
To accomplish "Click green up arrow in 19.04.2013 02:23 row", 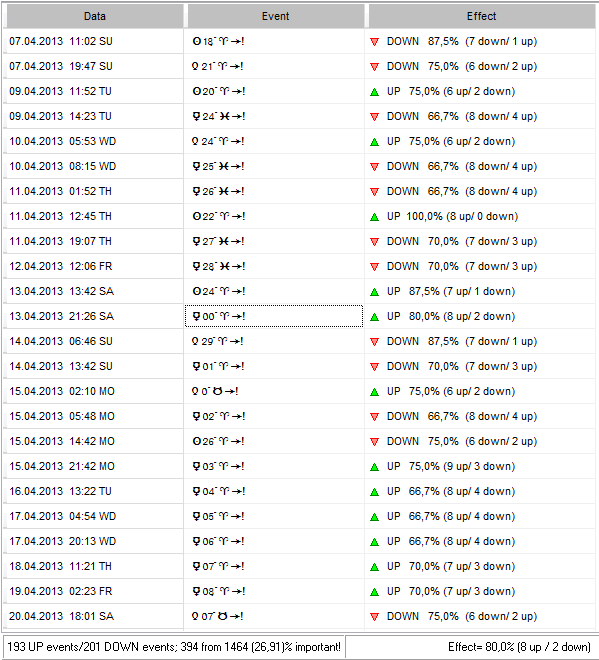I will [x=374, y=592].
